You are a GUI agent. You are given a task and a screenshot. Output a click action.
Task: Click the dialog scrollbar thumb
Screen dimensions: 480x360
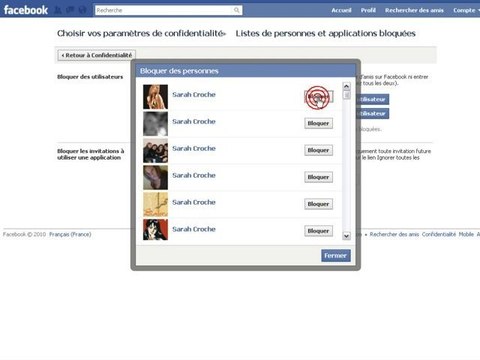tap(346, 95)
